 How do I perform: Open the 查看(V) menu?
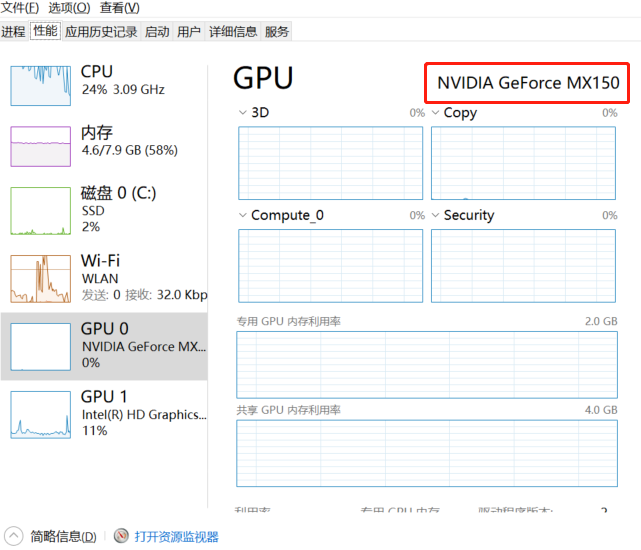[x=119, y=7]
